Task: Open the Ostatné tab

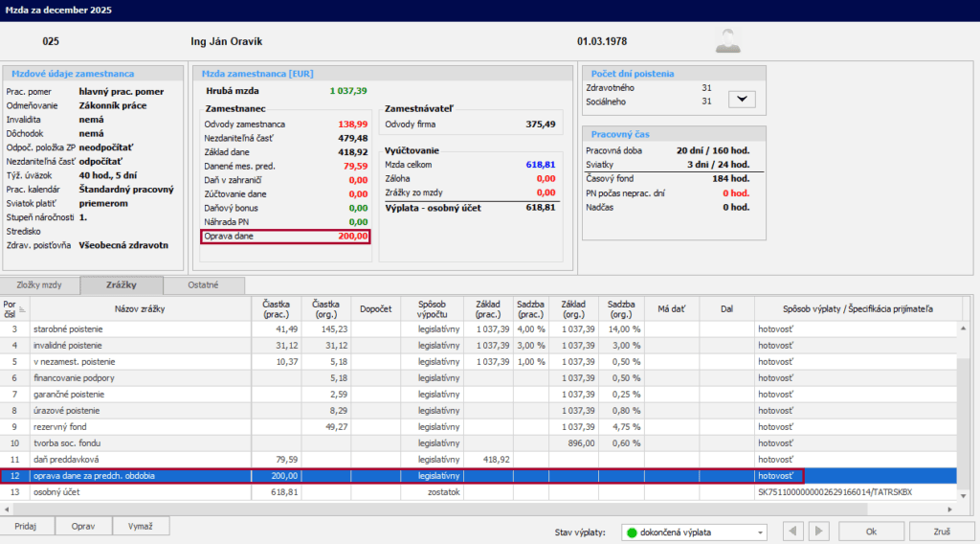Action: click(203, 285)
